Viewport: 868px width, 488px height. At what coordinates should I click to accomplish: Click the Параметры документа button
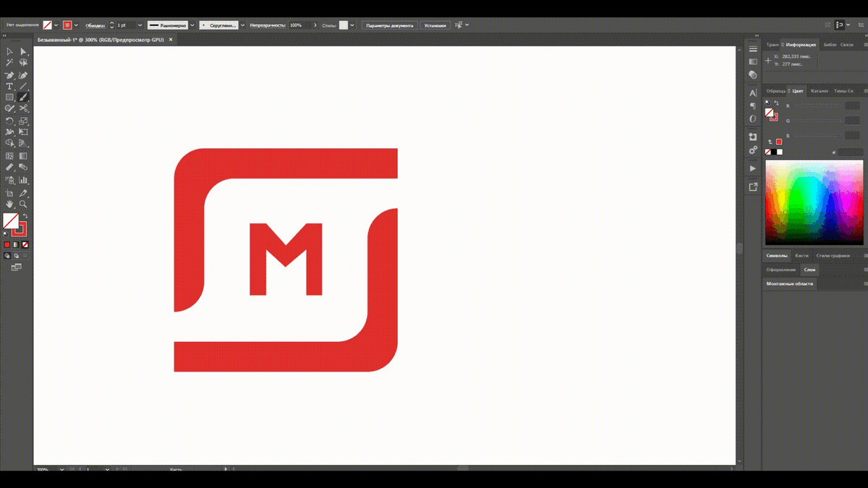pos(390,25)
